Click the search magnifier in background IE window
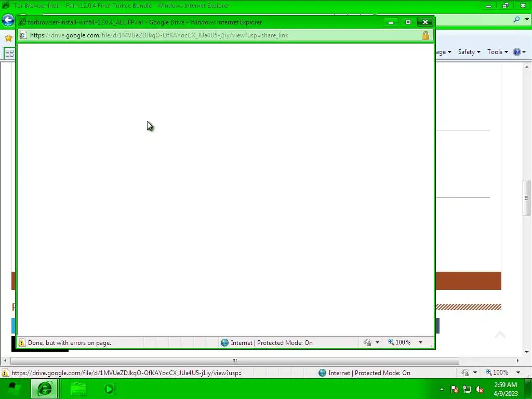This screenshot has width=532, height=399. pos(516,20)
